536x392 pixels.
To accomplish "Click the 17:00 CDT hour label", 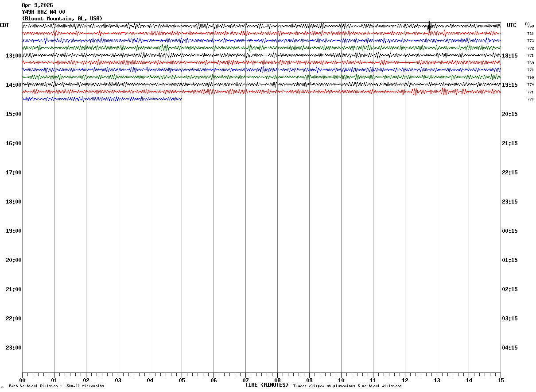I will (14, 173).
